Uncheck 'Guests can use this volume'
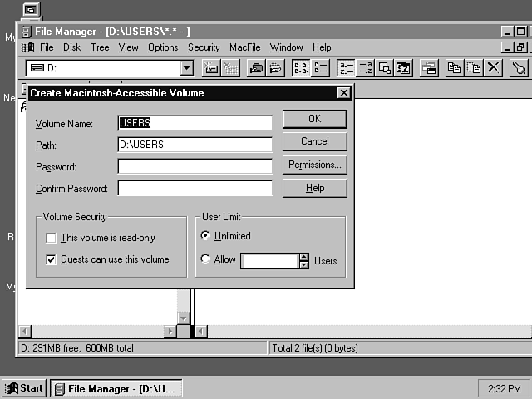 [x=51, y=259]
